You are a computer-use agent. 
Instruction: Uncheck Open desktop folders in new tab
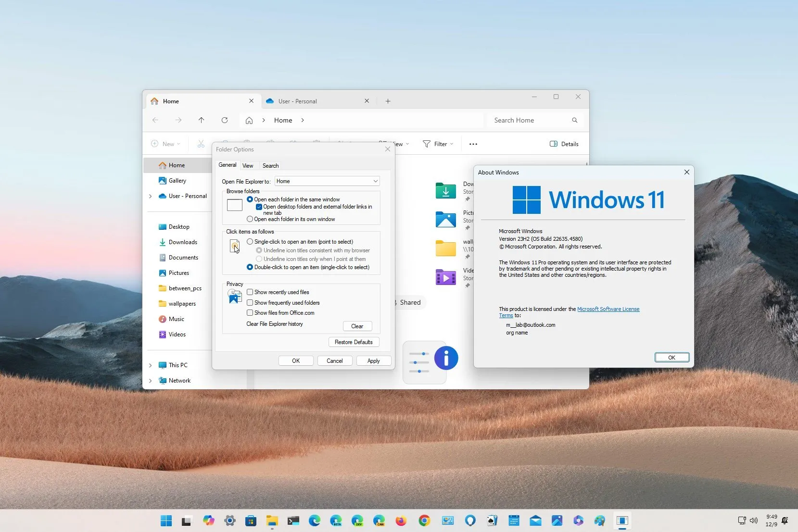(x=259, y=207)
